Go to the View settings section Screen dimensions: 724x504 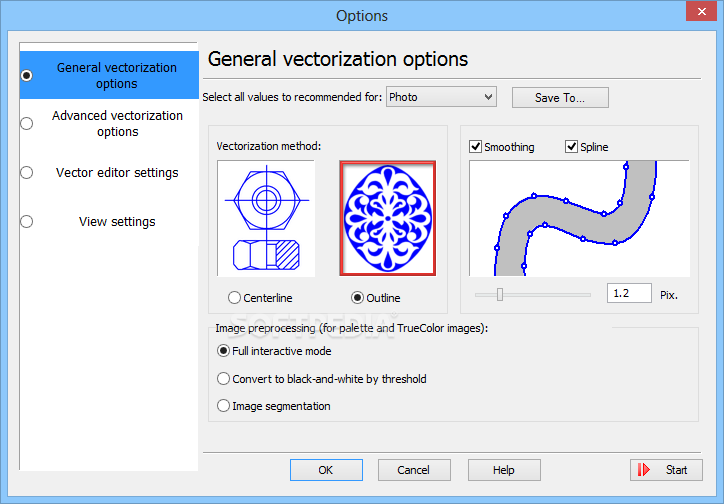(x=109, y=222)
